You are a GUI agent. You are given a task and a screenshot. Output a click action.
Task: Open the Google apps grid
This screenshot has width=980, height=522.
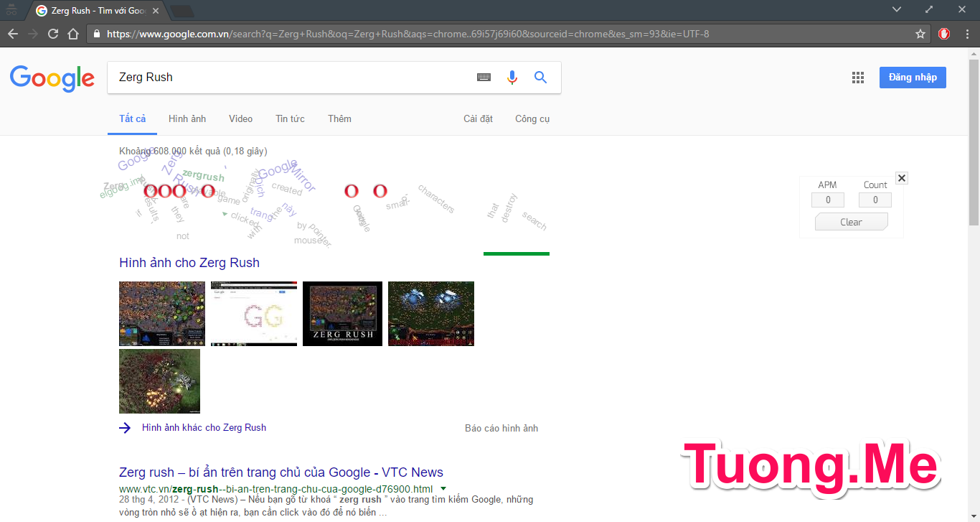point(858,78)
